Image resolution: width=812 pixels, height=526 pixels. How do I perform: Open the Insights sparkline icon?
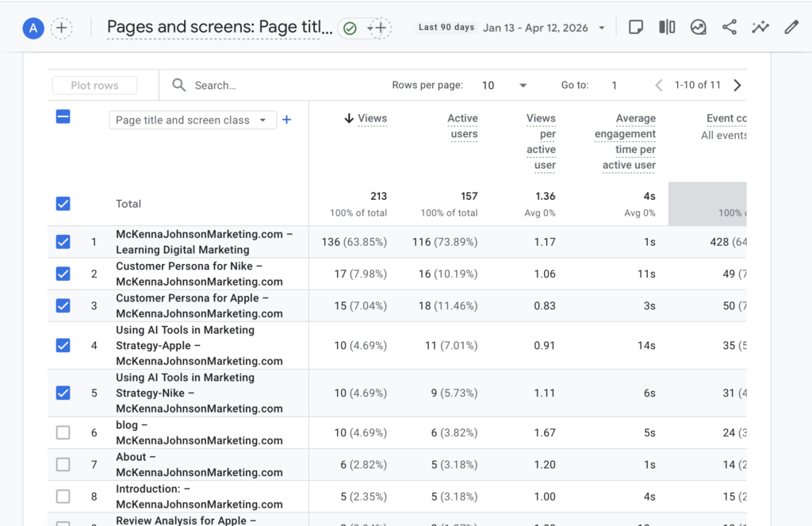click(760, 28)
